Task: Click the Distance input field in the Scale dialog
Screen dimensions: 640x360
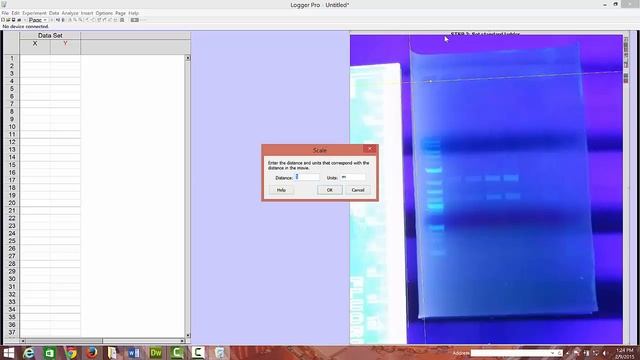Action: (x=307, y=178)
